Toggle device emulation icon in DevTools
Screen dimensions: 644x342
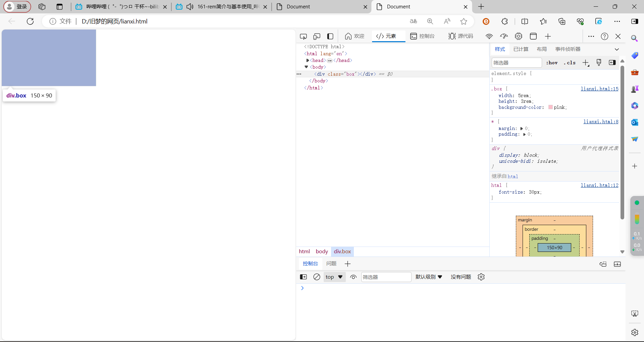(317, 36)
